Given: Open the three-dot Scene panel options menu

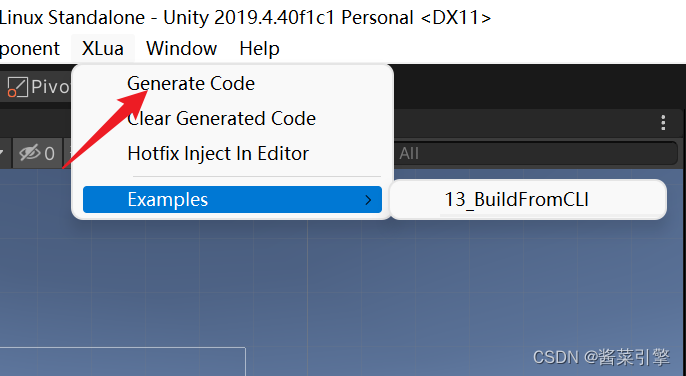Looking at the screenshot, I should click(x=663, y=123).
